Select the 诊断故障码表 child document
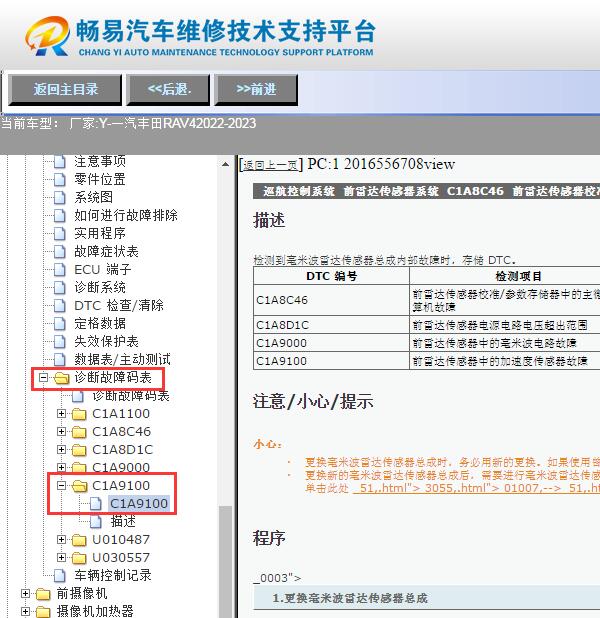Viewport: 600px width, 618px height. pos(130,395)
